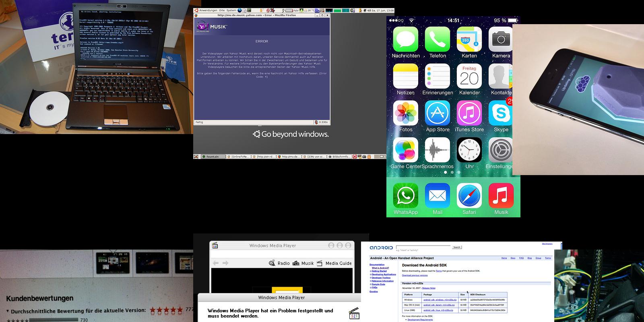
Task: Collapse the Durchschnittliche Bewertung disclosure triangle
Action: 8,312
